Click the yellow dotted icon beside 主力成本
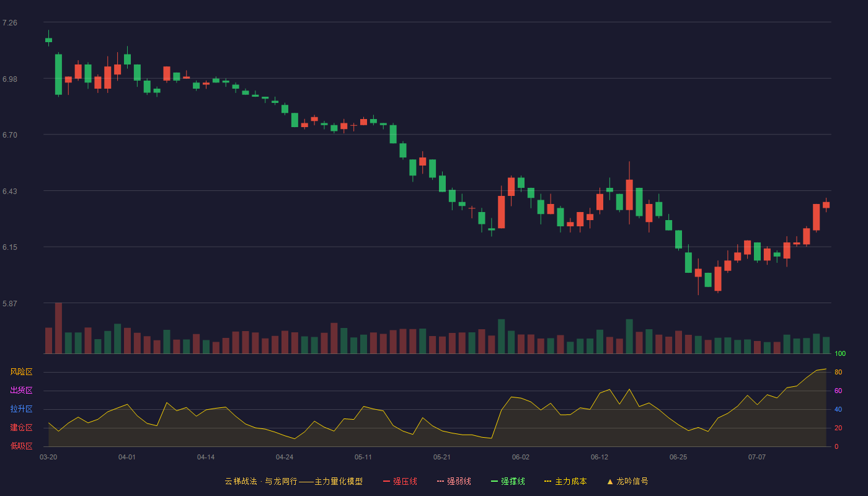Screen dimensions: 868x496 pos(548,481)
